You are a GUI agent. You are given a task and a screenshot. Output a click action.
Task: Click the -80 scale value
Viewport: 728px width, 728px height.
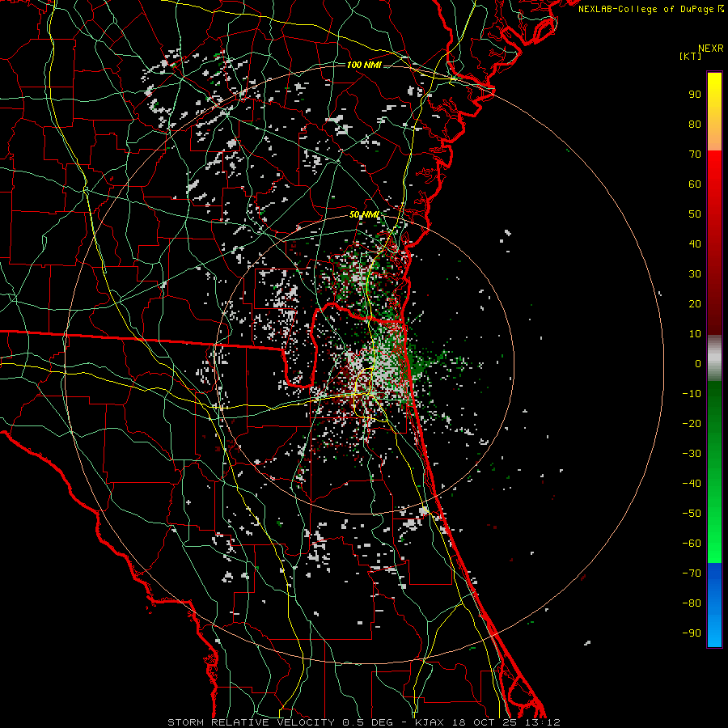(692, 603)
